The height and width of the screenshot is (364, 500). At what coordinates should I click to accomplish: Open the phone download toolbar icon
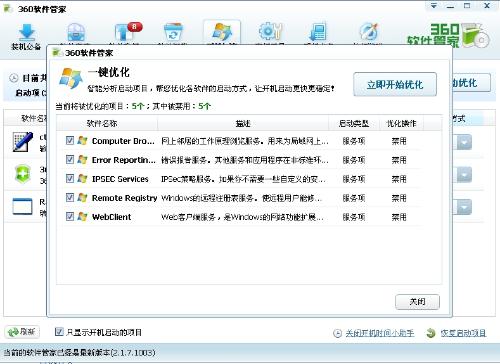click(318, 32)
